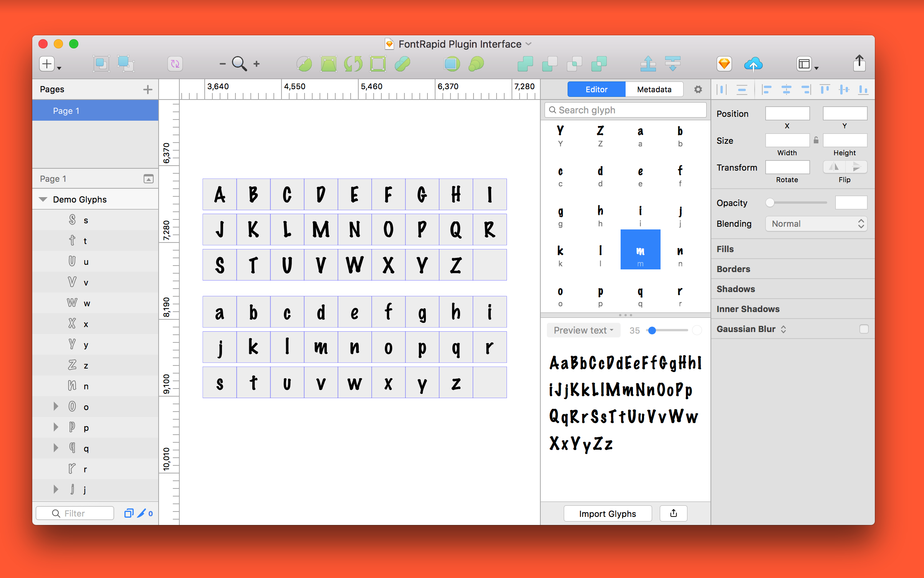This screenshot has width=924, height=578.
Task: Click the Subtract boolean icon
Action: click(x=550, y=64)
